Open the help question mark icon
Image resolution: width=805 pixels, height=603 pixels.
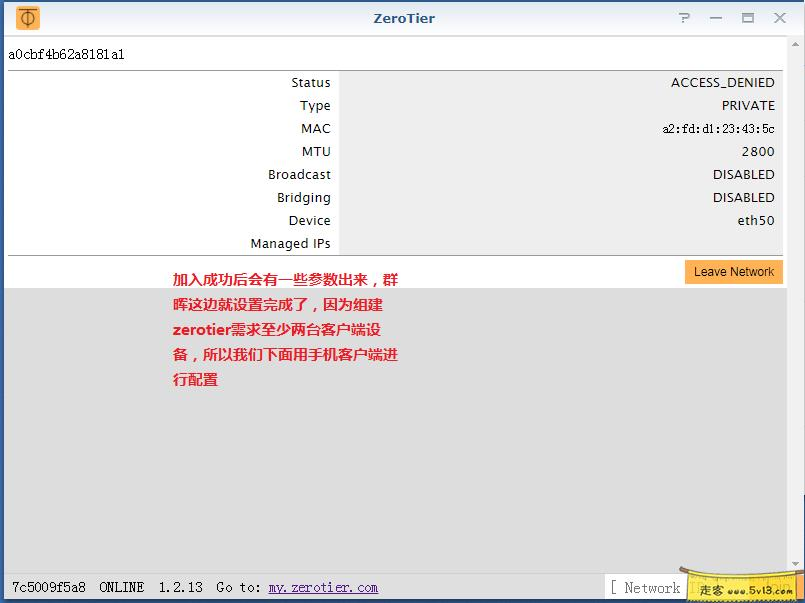point(684,18)
